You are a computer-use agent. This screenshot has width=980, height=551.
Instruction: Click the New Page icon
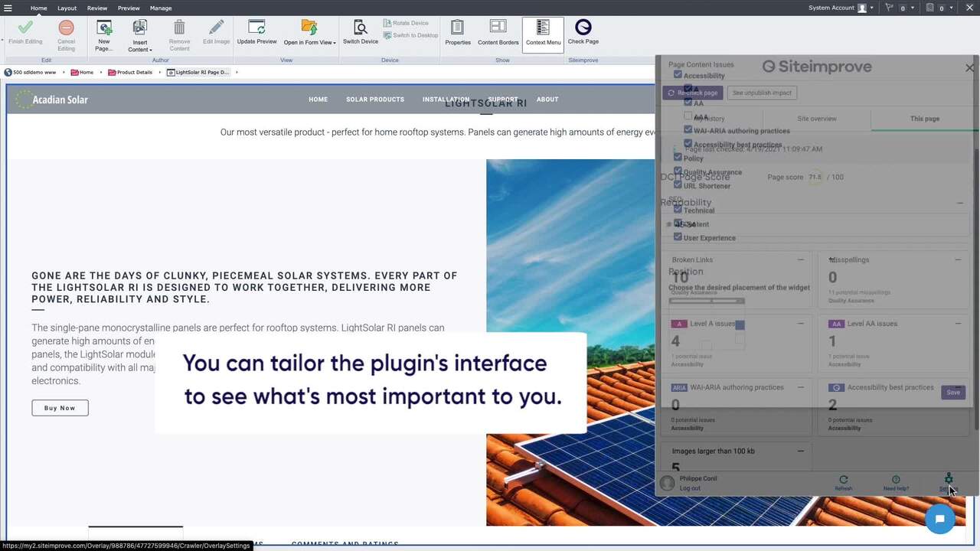pos(104,28)
